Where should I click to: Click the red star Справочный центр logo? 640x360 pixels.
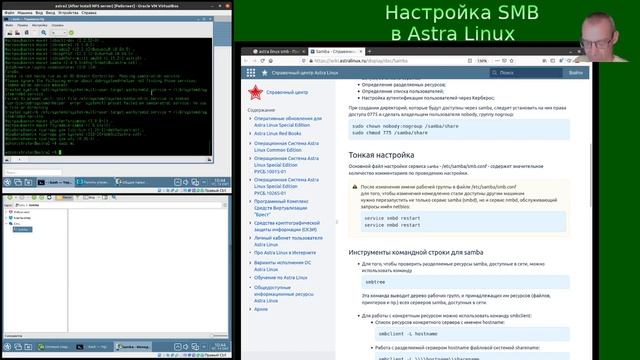(x=256, y=93)
